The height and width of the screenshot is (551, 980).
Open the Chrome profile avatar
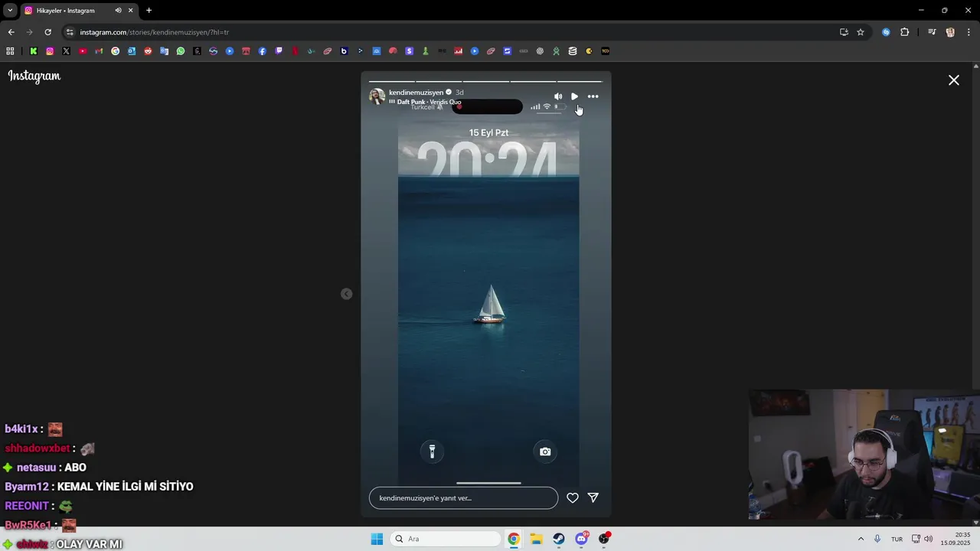(950, 32)
